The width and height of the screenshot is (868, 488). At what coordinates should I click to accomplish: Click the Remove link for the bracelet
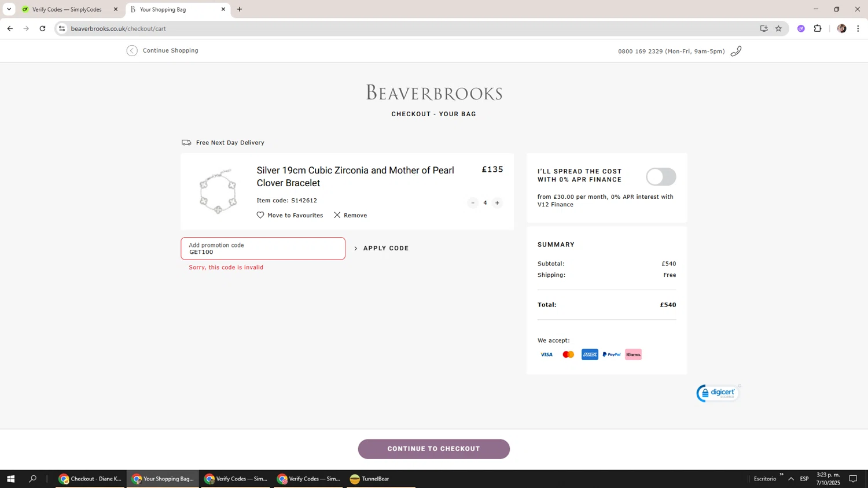pyautogui.click(x=355, y=215)
